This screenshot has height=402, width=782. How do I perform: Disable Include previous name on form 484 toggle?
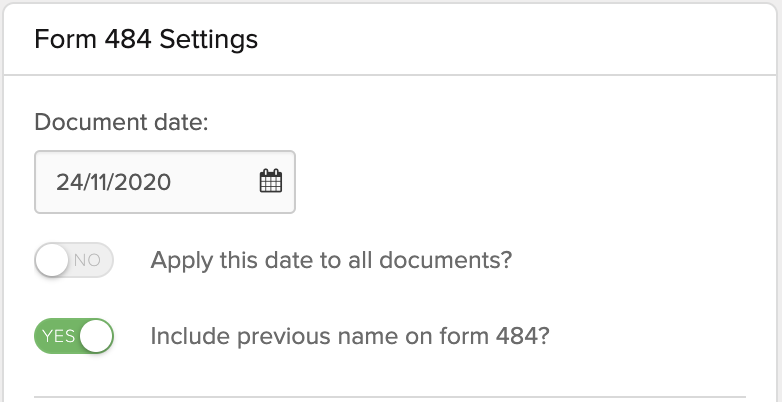[74, 336]
